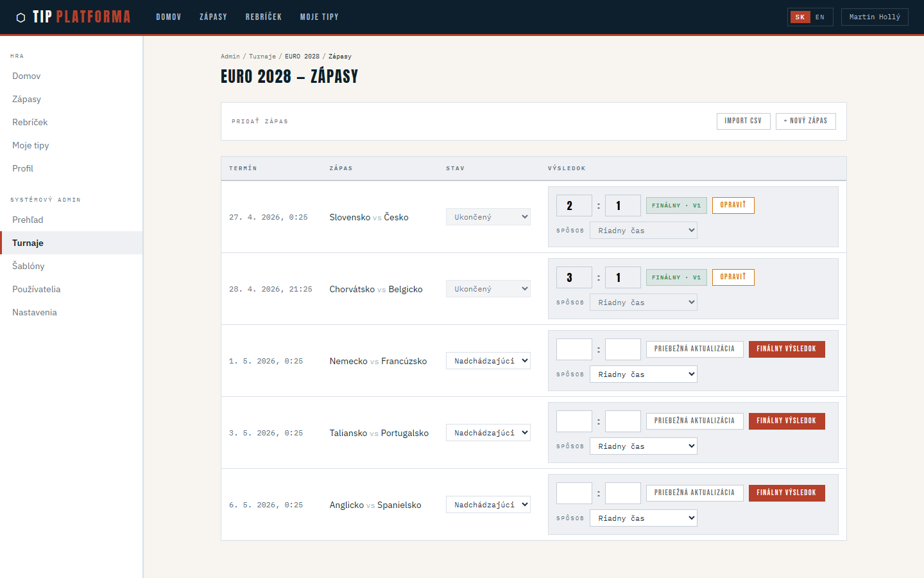The width and height of the screenshot is (924, 578).
Task: Submit Finálny výsledok for Nemecko vs Francúzsko
Action: (x=786, y=349)
